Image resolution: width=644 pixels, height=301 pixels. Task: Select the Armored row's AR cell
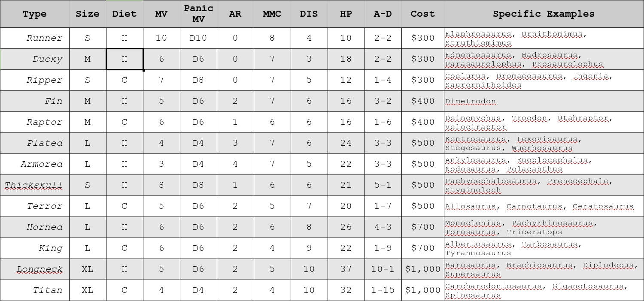point(235,164)
